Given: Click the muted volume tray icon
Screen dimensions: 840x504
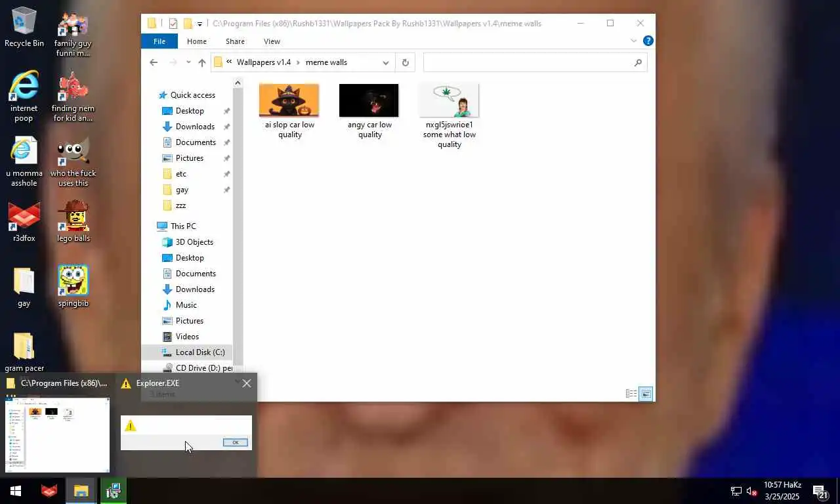Looking at the screenshot, I should (752, 492).
